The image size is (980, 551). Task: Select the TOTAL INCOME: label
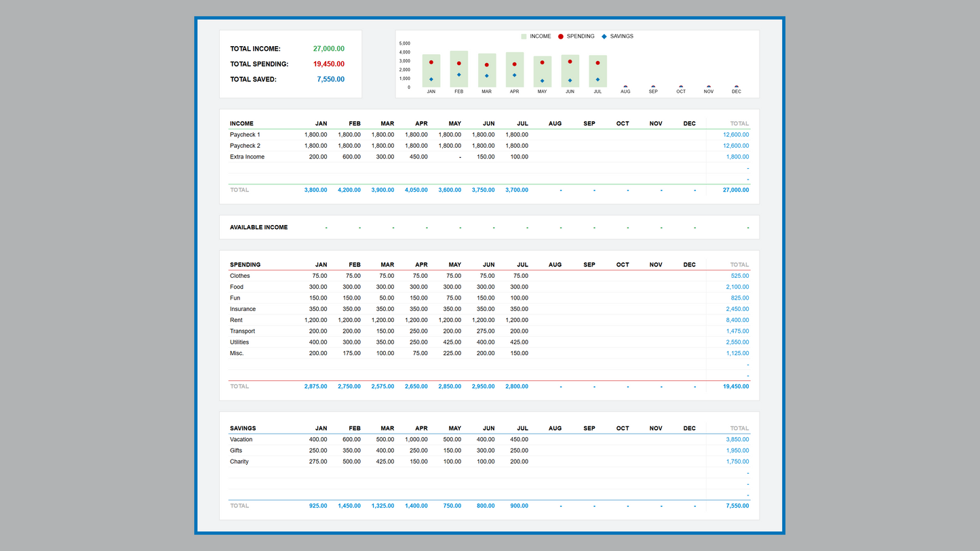(x=255, y=49)
